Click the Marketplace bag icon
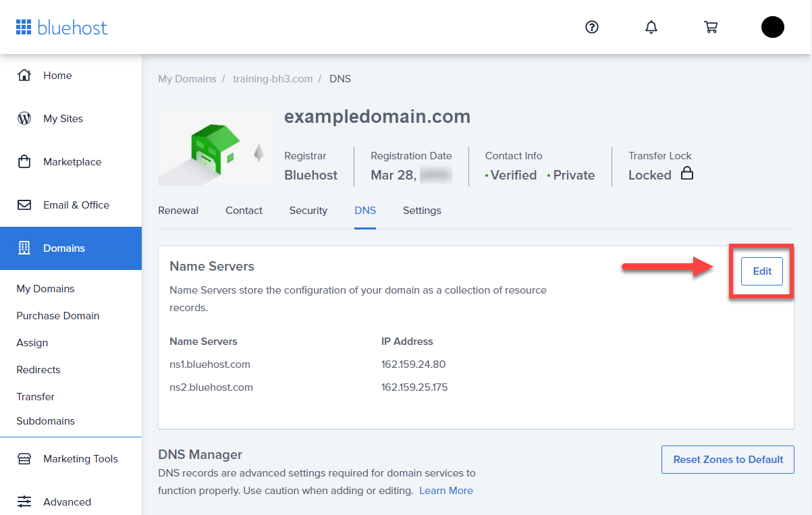This screenshot has width=812, height=515. (24, 161)
